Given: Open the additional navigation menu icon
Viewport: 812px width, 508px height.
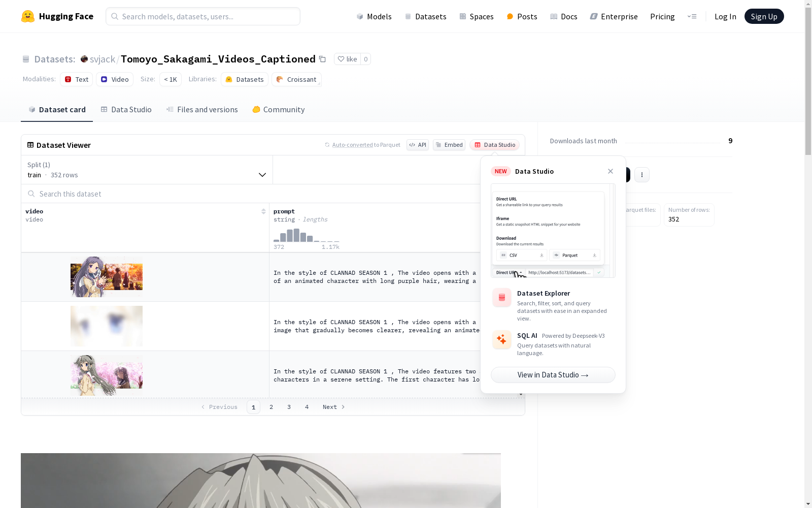Looking at the screenshot, I should pos(692,16).
